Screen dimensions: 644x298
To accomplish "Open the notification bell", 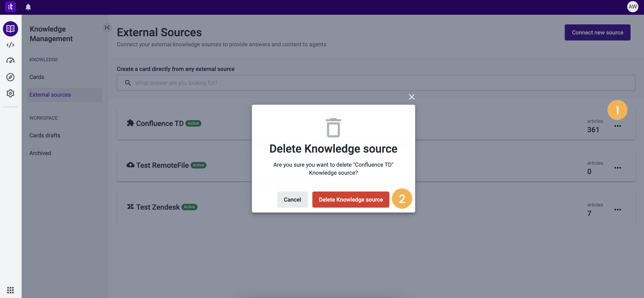I will click(28, 7).
